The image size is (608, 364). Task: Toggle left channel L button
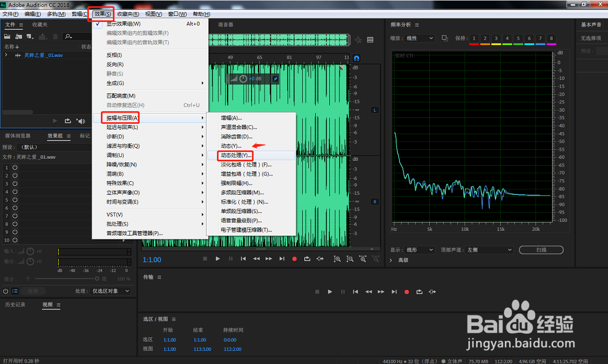tap(374, 110)
